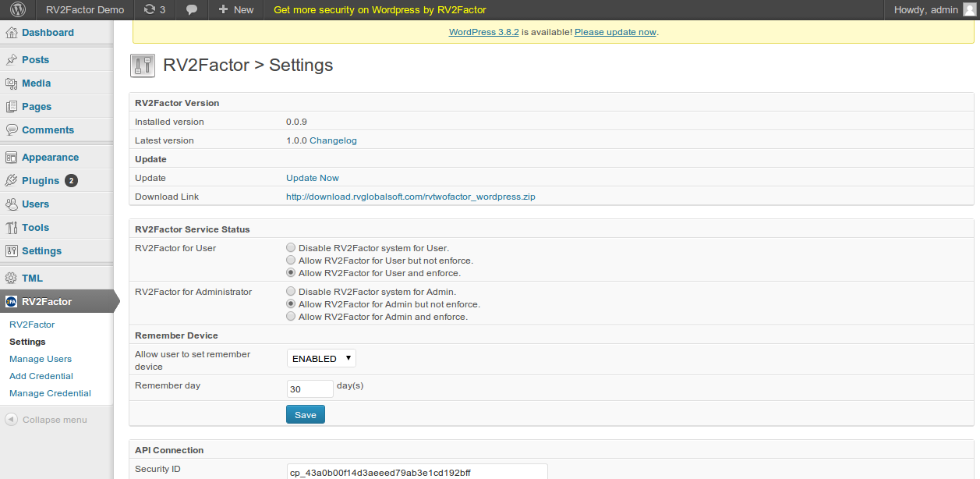The width and height of the screenshot is (980, 479).
Task: Open the Posts menu
Action: point(35,60)
